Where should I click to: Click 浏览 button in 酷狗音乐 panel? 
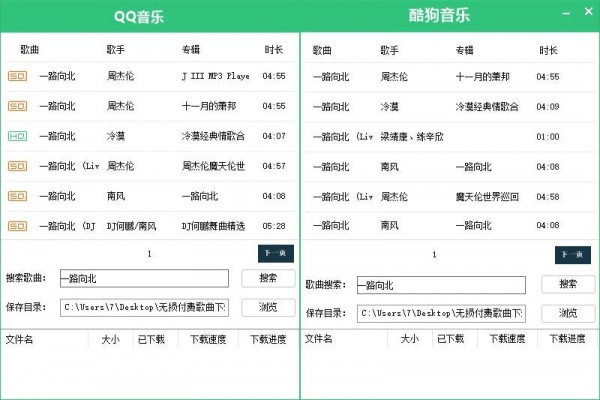click(568, 313)
